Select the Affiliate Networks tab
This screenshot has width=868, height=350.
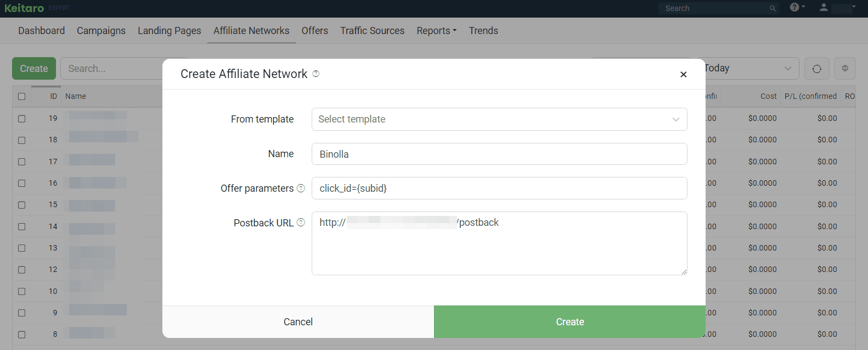click(x=251, y=31)
